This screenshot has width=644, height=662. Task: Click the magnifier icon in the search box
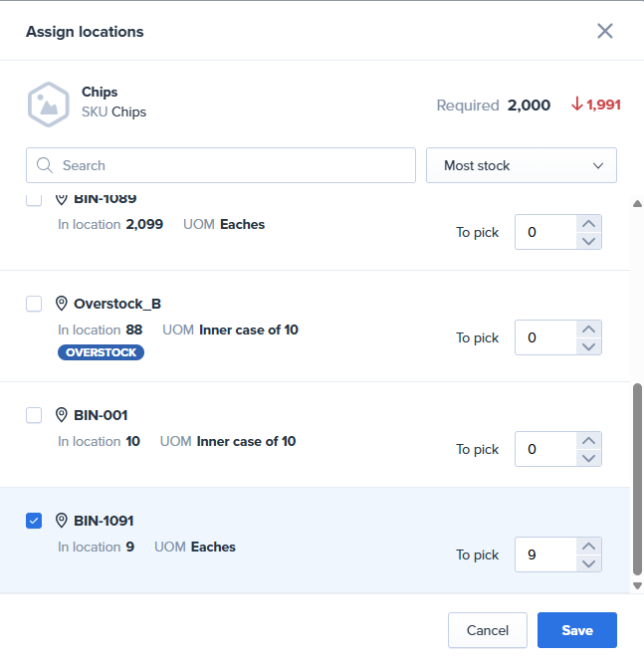click(x=45, y=165)
